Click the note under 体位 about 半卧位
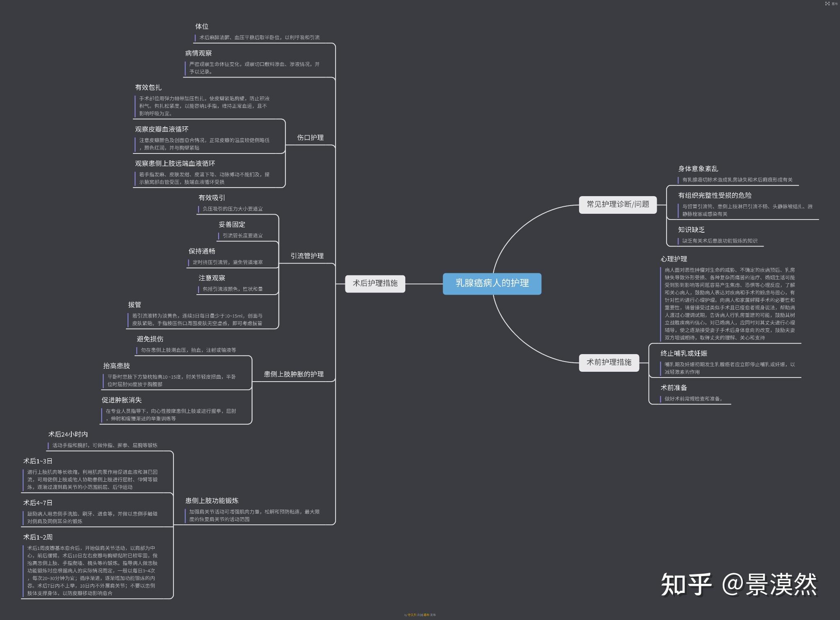Image resolution: width=840 pixels, height=620 pixels. (260, 37)
